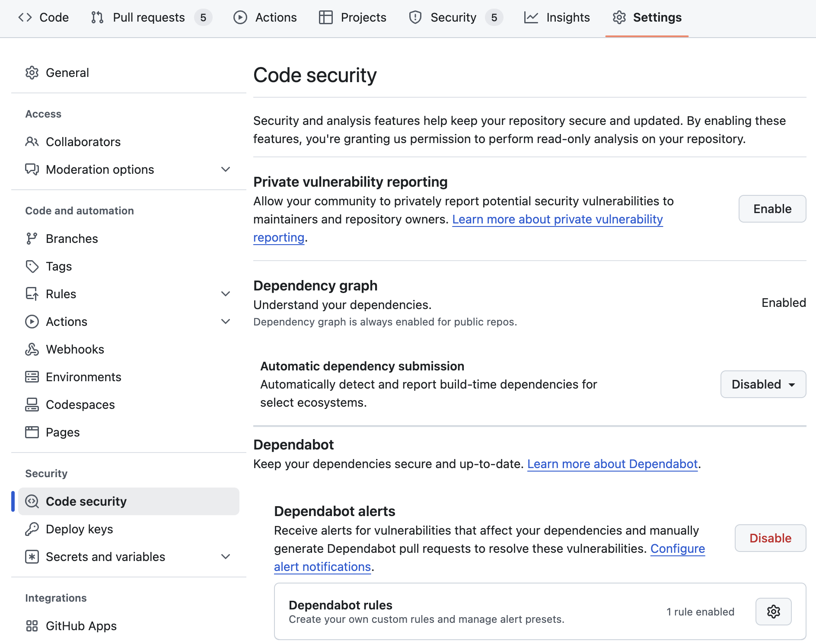Viewport: 816px width, 644px height.
Task: Open Learn more about Dependabot link
Action: 612,464
